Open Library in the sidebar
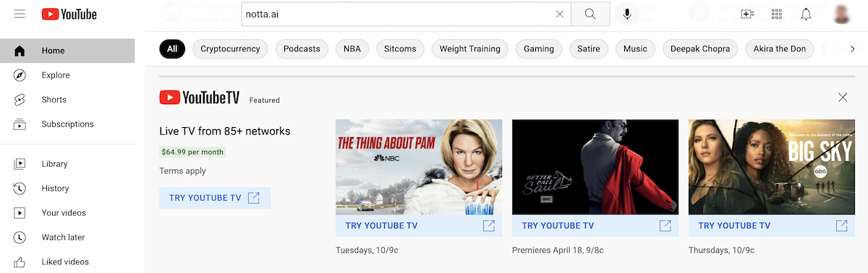 67,164
